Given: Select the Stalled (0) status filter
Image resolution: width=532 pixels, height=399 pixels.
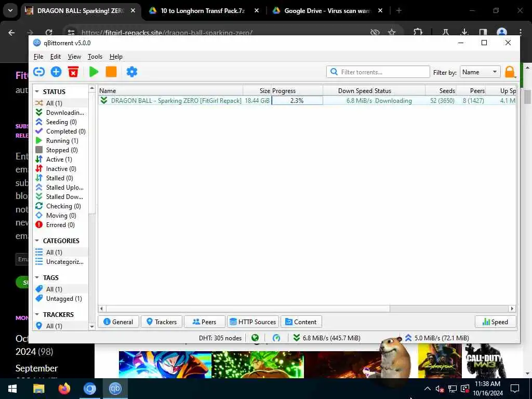Looking at the screenshot, I should click(60, 178).
